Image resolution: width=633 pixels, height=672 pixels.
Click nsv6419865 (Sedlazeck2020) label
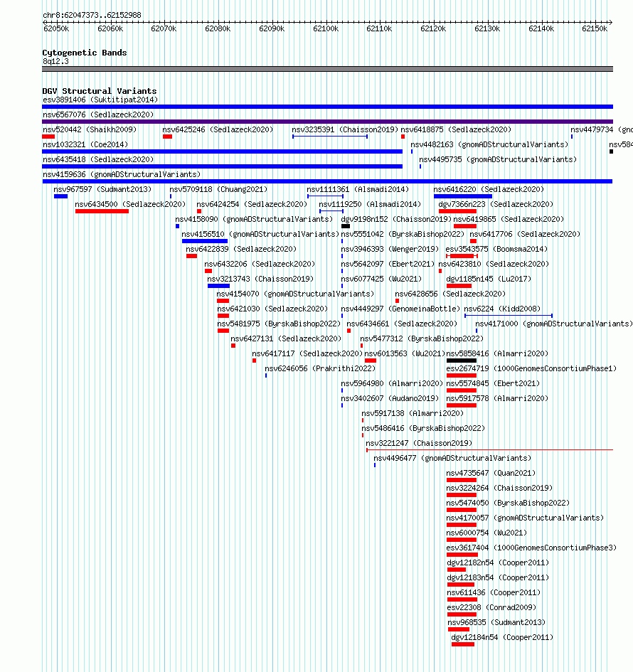pyautogui.click(x=509, y=220)
